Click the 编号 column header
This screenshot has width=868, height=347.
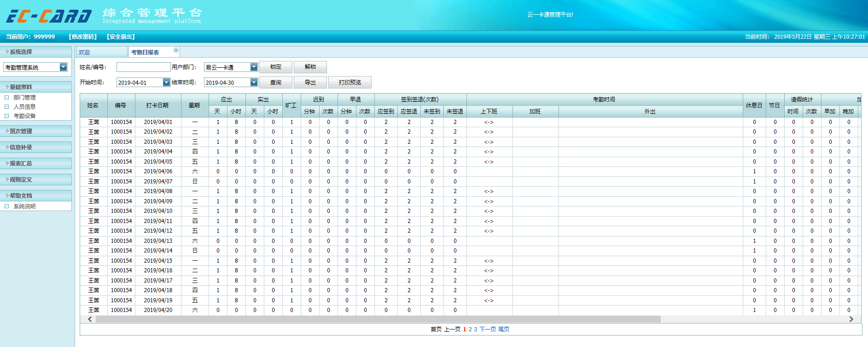(121, 106)
